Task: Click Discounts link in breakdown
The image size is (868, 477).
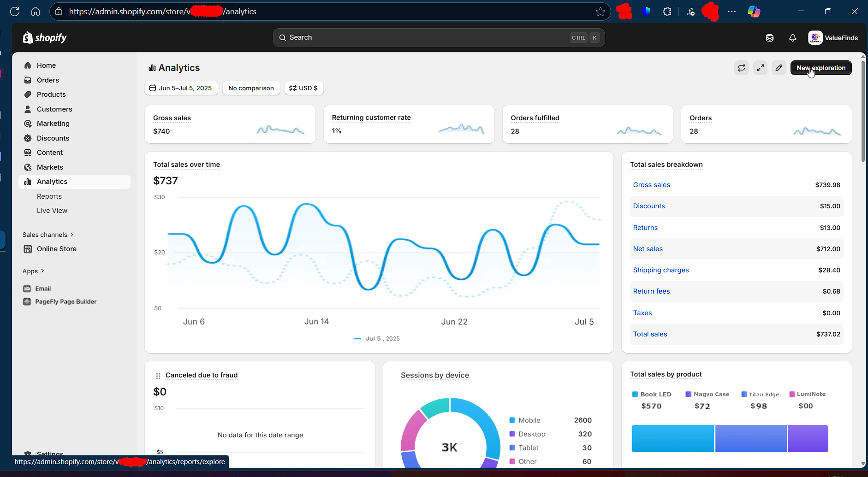Action: (x=648, y=206)
